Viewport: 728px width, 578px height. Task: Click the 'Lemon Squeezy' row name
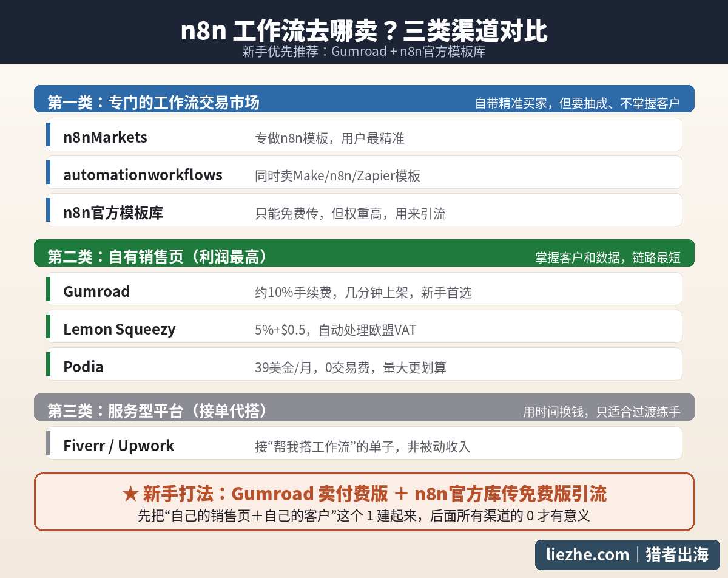(120, 329)
